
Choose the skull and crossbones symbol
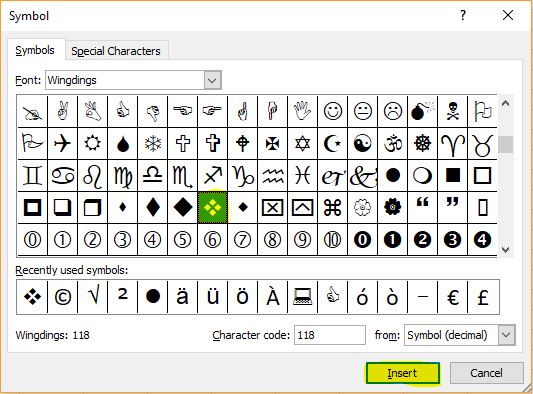[452, 112]
